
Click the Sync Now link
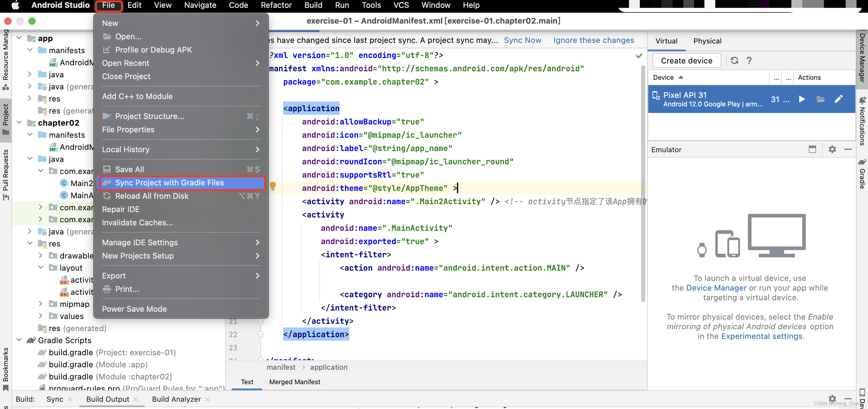(x=522, y=40)
